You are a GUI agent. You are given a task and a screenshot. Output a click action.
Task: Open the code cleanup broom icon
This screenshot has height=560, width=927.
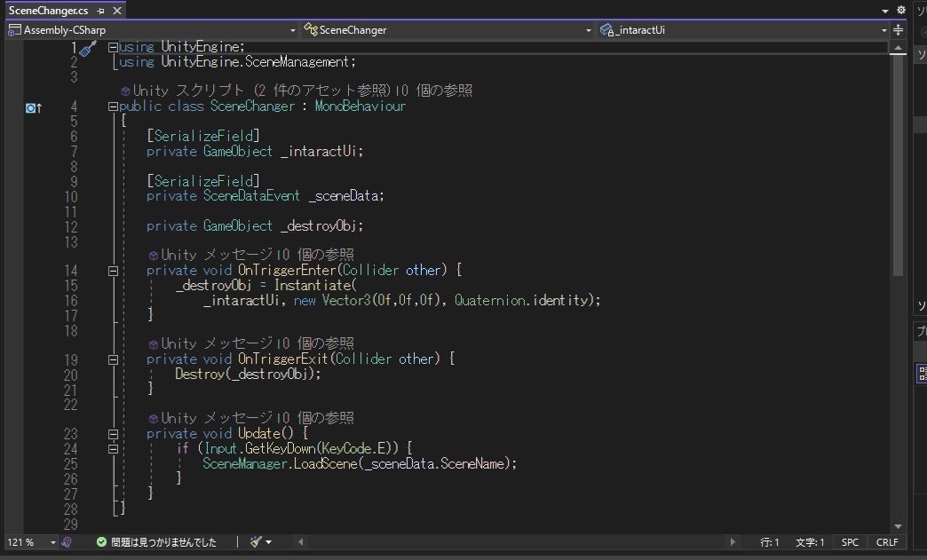pyautogui.click(x=256, y=541)
